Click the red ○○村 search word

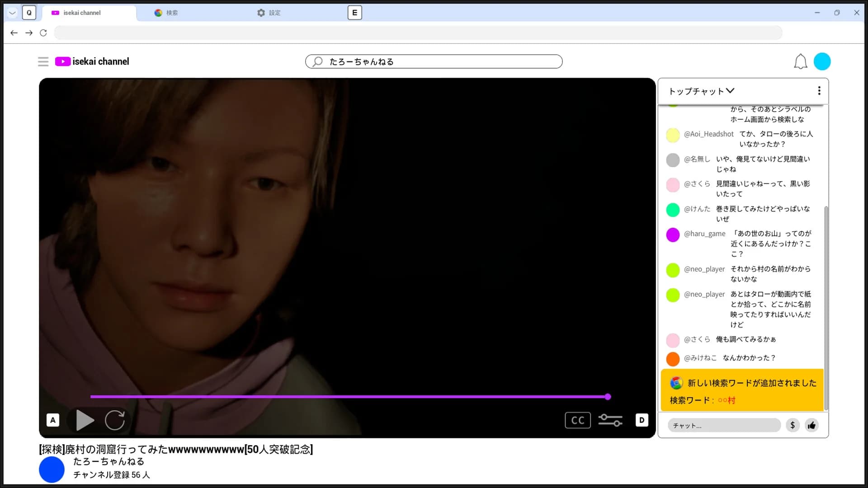pyautogui.click(x=726, y=400)
